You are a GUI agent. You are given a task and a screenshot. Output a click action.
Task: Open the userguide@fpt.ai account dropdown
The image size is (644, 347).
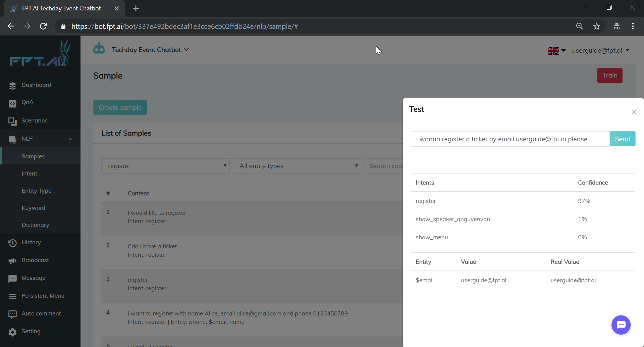click(600, 50)
